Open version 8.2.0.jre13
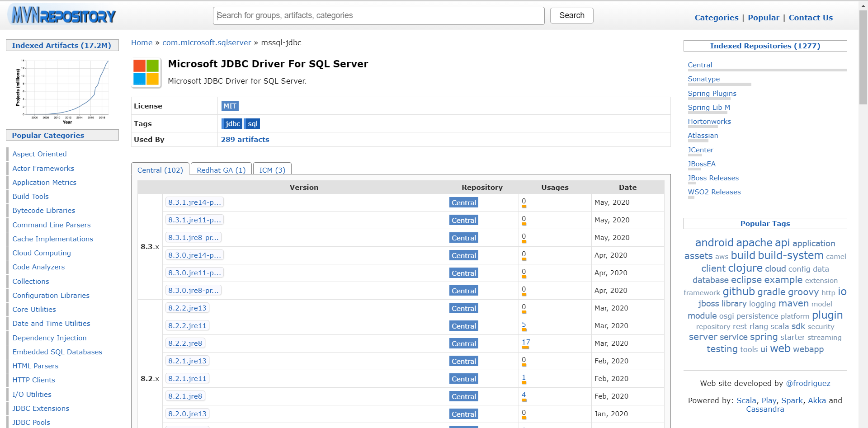Image resolution: width=868 pixels, height=428 pixels. (187, 414)
